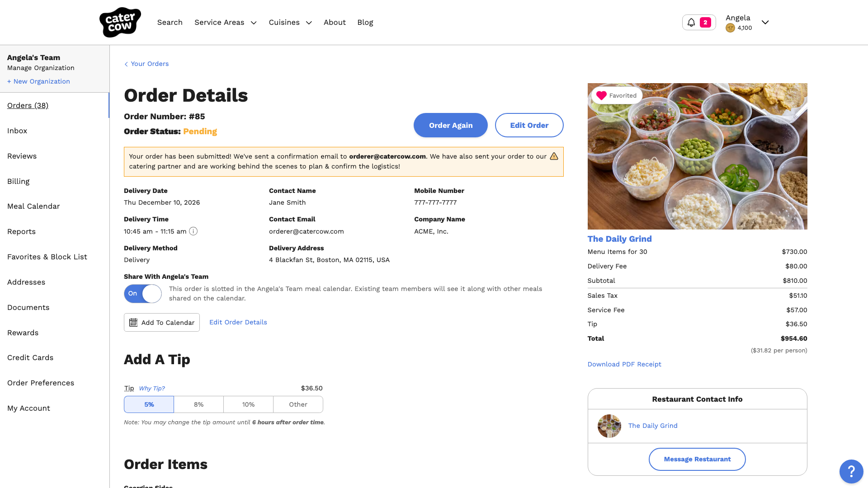Open Meal Calendar in the sidebar
This screenshot has height=488, width=868.
[33, 206]
